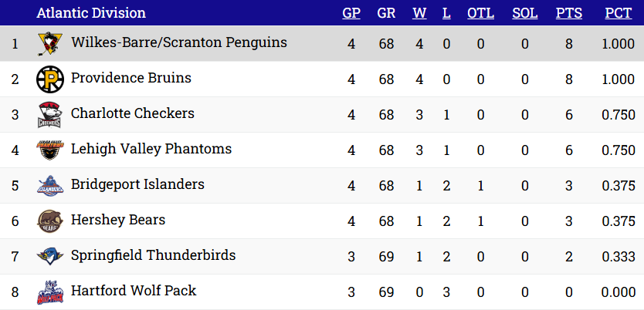Sort standings by SOL header
The image size is (644, 310).
tap(525, 13)
